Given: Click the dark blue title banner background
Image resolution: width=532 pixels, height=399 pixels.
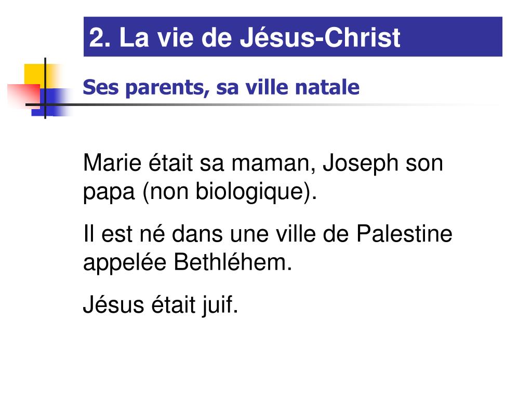Looking at the screenshot, I should [x=293, y=37].
